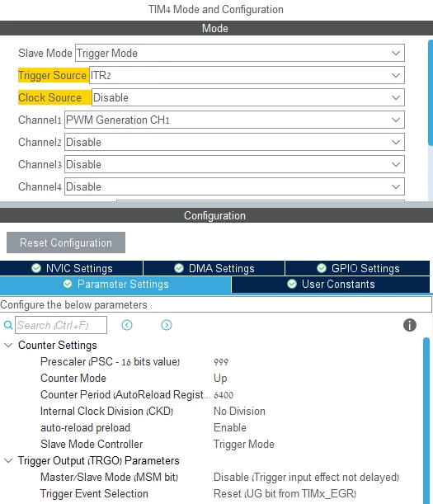Open the Channel2 dropdown
Image resolution: width=433 pixels, height=504 pixels.
pyautogui.click(x=234, y=142)
